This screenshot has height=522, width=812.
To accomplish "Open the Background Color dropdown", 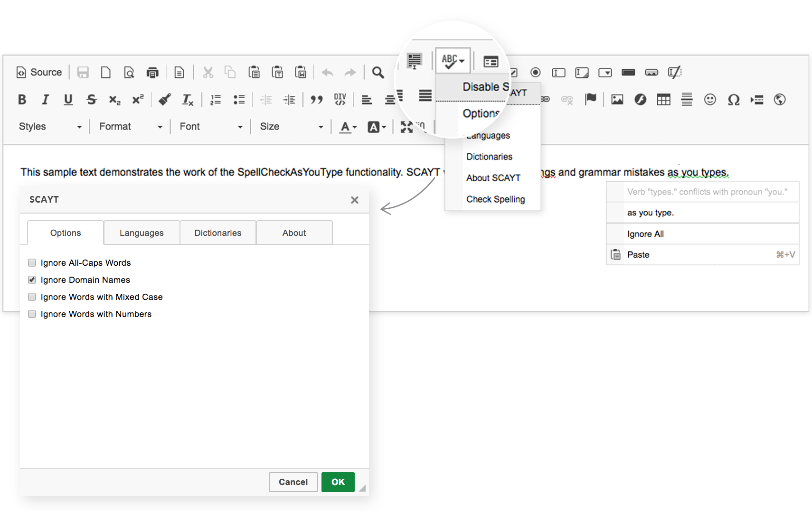I will [x=377, y=127].
